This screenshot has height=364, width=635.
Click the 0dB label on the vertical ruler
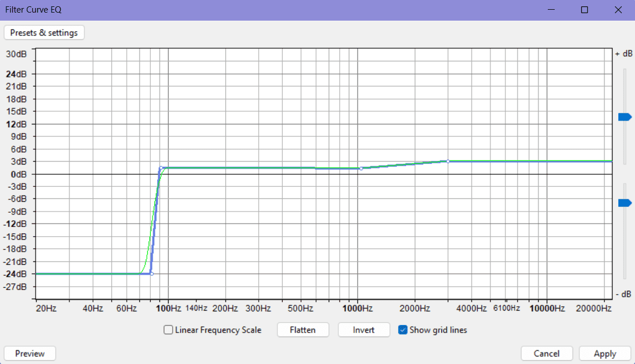pos(18,174)
